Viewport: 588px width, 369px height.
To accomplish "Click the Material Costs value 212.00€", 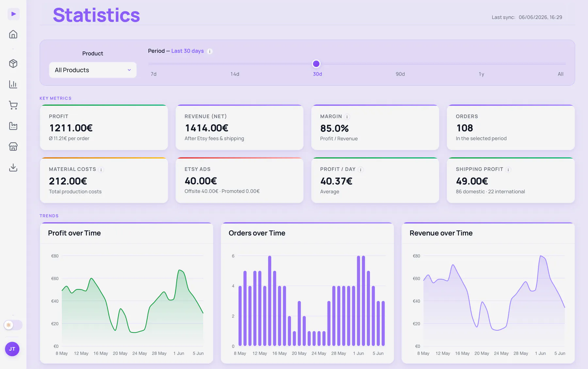I will [68, 181].
